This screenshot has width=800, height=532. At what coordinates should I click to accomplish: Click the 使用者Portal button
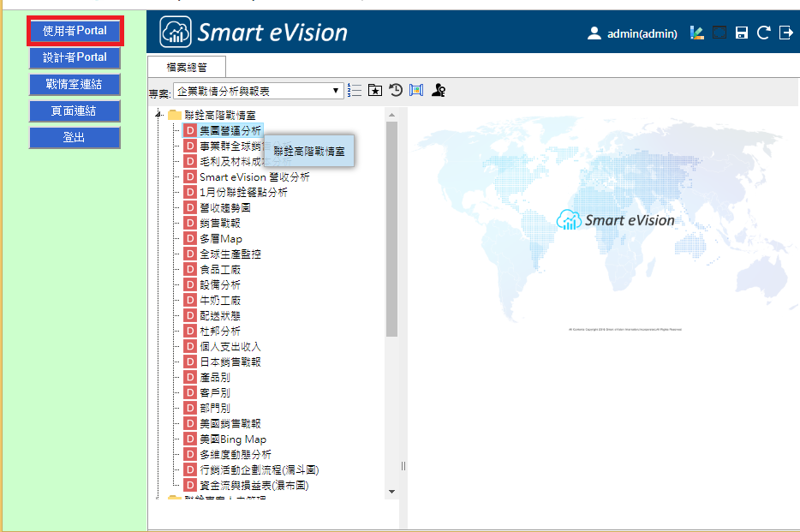75,31
